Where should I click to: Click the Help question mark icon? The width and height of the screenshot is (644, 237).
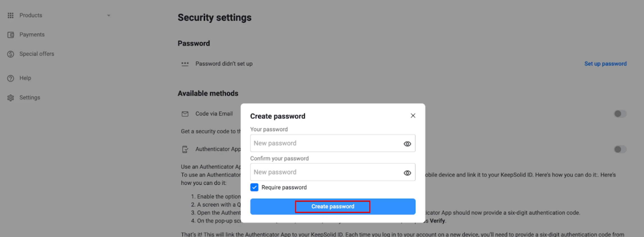10,78
